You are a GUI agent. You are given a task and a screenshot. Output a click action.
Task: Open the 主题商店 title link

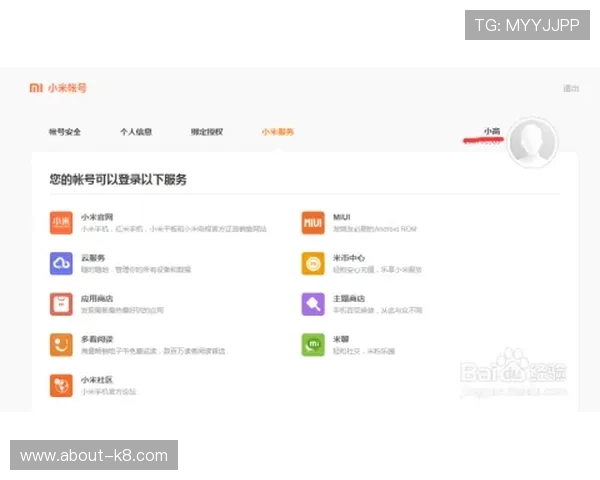point(349,299)
